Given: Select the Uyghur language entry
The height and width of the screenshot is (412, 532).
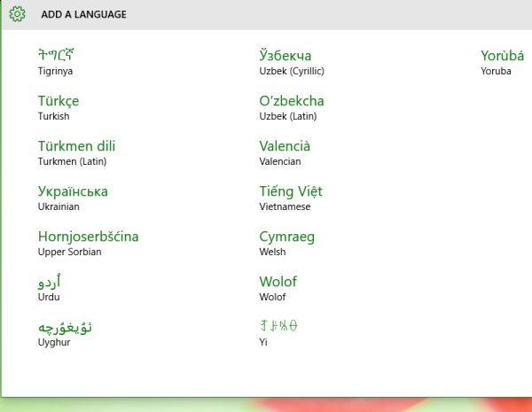Looking at the screenshot, I should click(65, 333).
